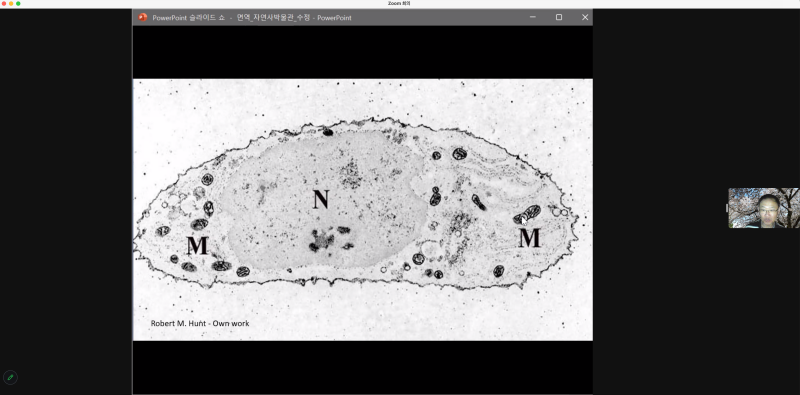800x395 pixels.
Task: Click the N nucleus label on slide
Action: [x=321, y=200]
